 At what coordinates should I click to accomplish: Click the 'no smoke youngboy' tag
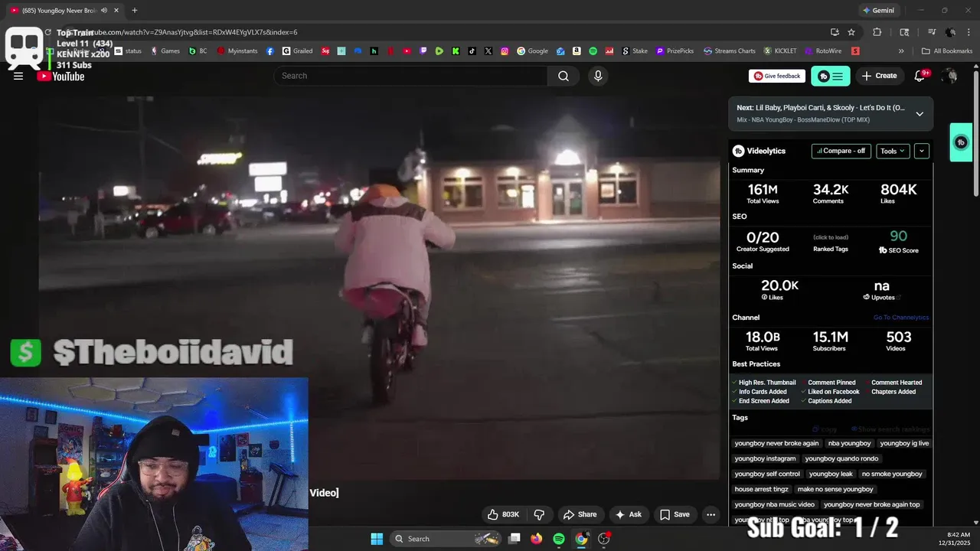[x=892, y=474]
